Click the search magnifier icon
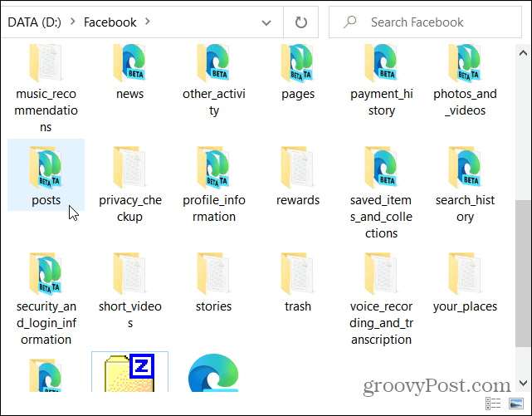Viewport: 532px width, 416px height. click(x=349, y=22)
